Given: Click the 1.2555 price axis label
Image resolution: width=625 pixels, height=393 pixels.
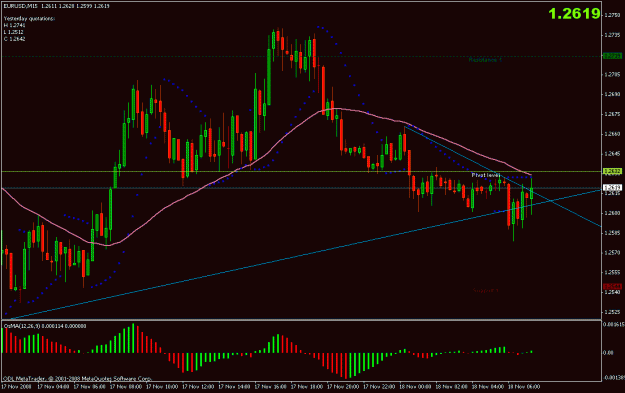Looking at the screenshot, I should (613, 272).
